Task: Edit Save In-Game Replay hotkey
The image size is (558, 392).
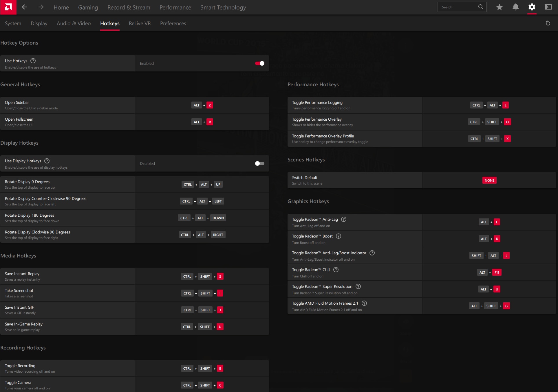Action: [x=202, y=327]
